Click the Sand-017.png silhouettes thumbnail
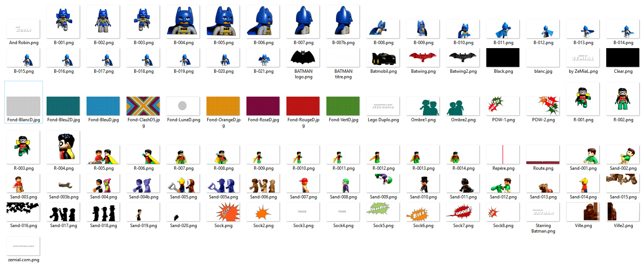The height and width of the screenshot is (266, 644). click(x=63, y=212)
